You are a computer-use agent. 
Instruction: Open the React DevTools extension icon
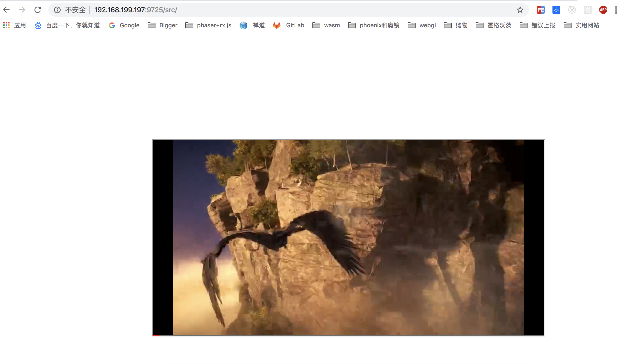588,10
